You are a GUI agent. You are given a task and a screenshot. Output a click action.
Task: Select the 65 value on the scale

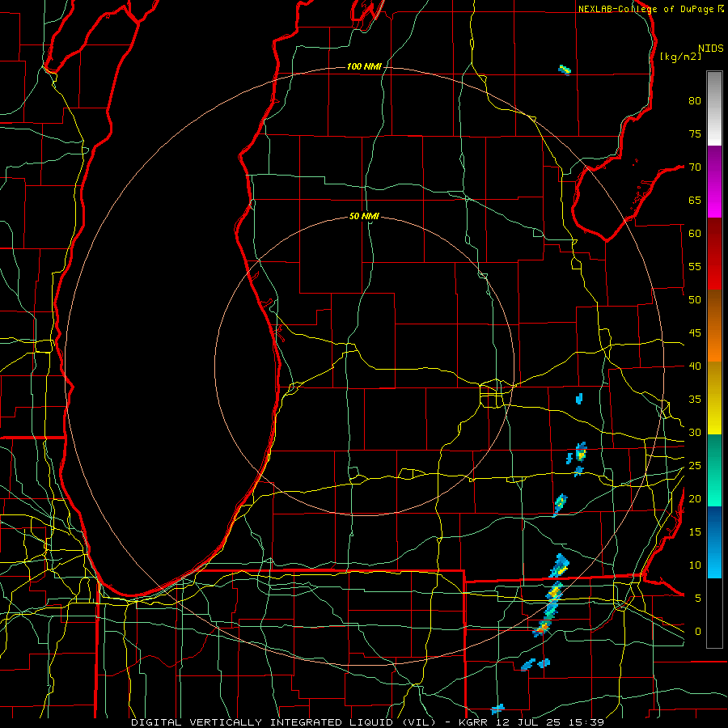click(695, 200)
